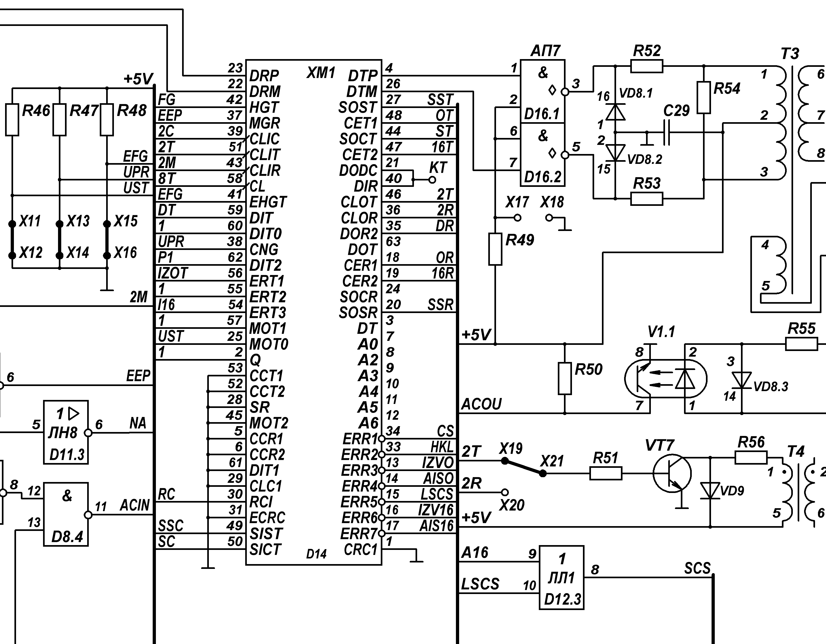Click the C29 capacitor symbol
The image size is (826, 644).
pos(667,132)
